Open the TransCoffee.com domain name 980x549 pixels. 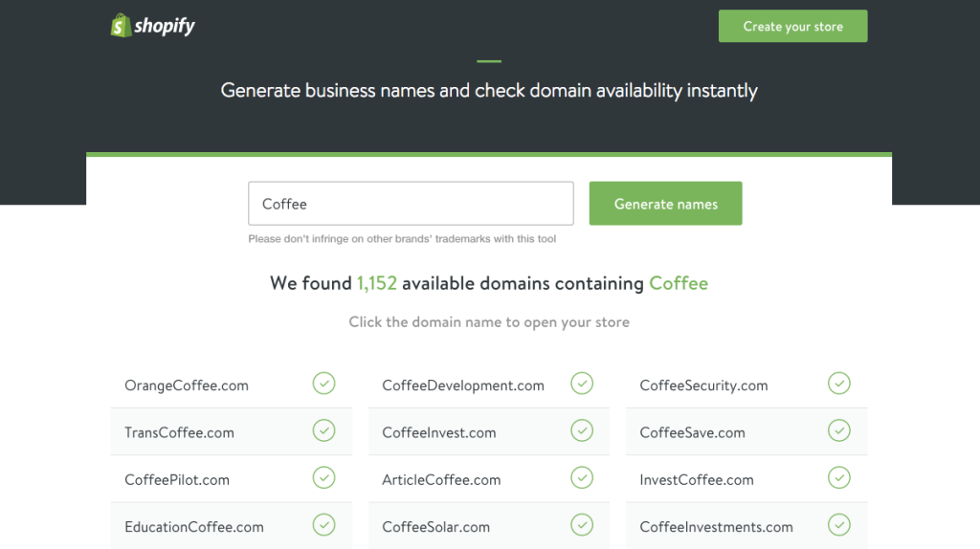(x=179, y=433)
